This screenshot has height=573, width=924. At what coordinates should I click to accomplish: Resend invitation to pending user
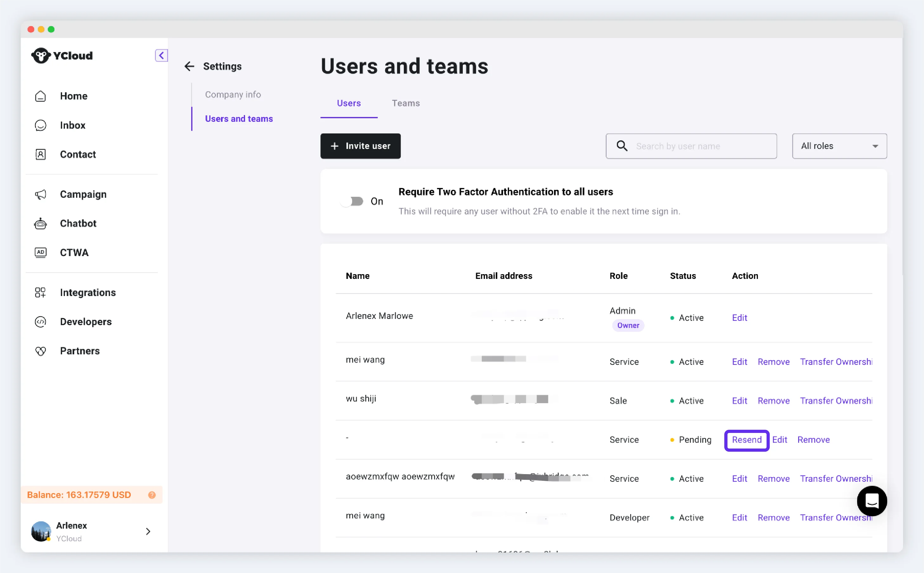click(x=746, y=440)
